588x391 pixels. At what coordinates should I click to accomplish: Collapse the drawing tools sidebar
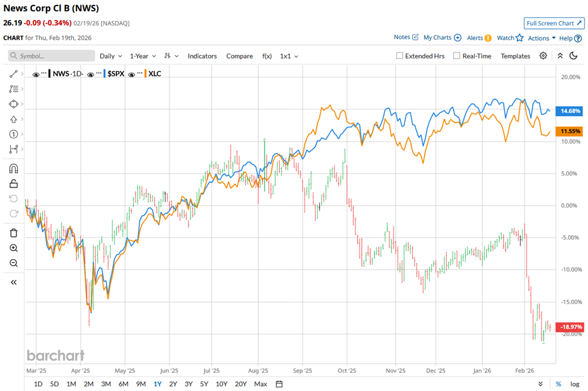pos(13,282)
